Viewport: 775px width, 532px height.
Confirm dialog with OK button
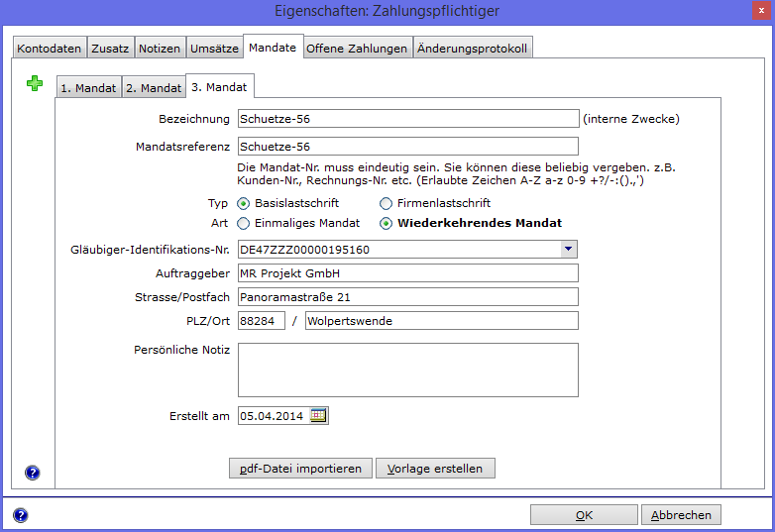click(584, 515)
